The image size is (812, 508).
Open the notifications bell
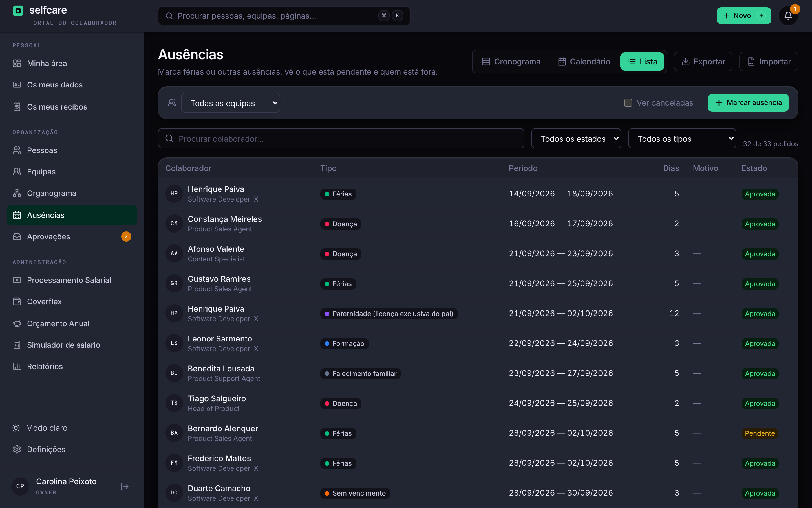pyautogui.click(x=788, y=16)
